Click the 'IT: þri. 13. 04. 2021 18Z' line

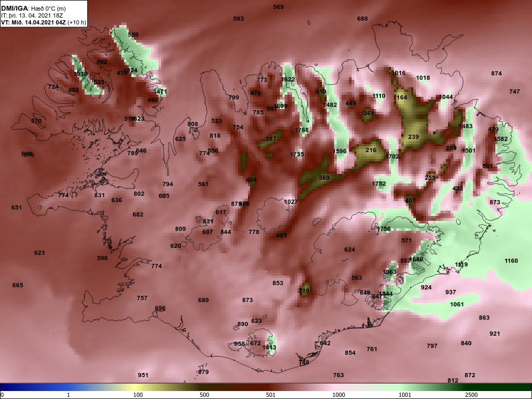pos(31,15)
